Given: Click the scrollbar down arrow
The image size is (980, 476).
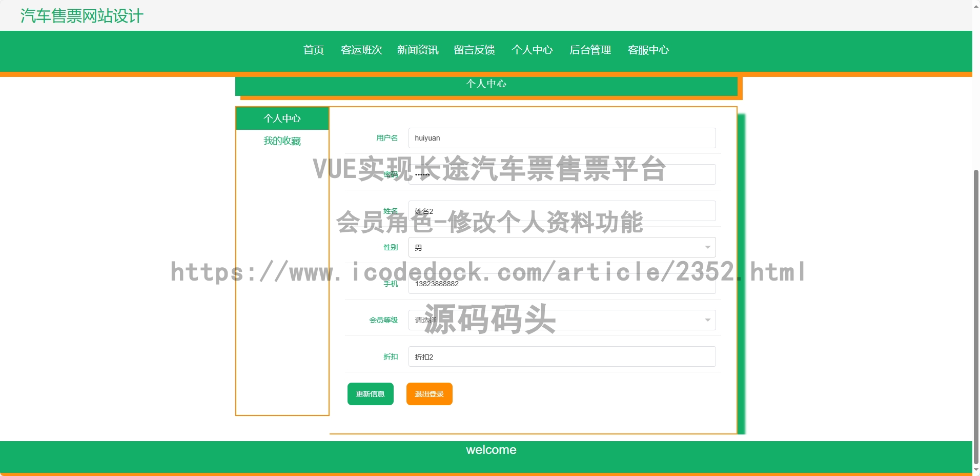Looking at the screenshot, I should (x=976, y=470).
